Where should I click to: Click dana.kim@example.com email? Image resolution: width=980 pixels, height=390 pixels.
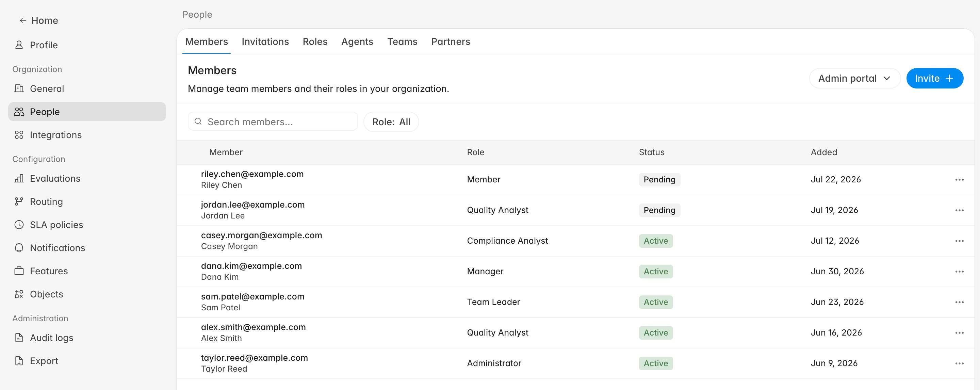click(x=251, y=266)
